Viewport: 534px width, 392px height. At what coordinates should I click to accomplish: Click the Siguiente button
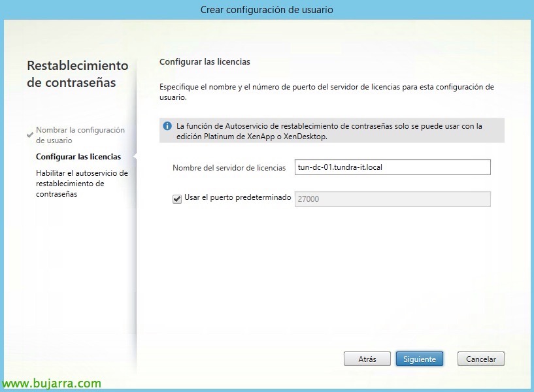pos(419,359)
